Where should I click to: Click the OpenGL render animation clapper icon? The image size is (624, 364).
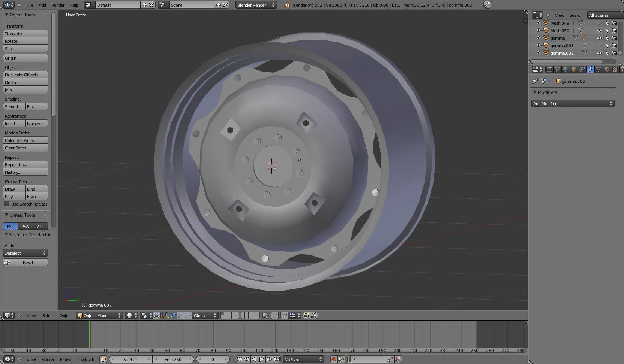[314, 315]
